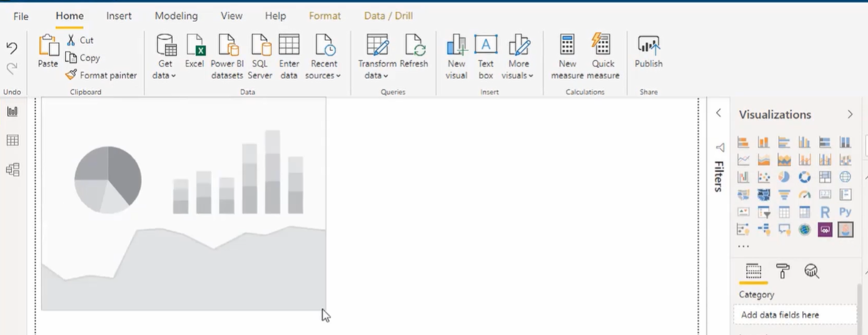Open the File menu
868x335 pixels.
[21, 16]
